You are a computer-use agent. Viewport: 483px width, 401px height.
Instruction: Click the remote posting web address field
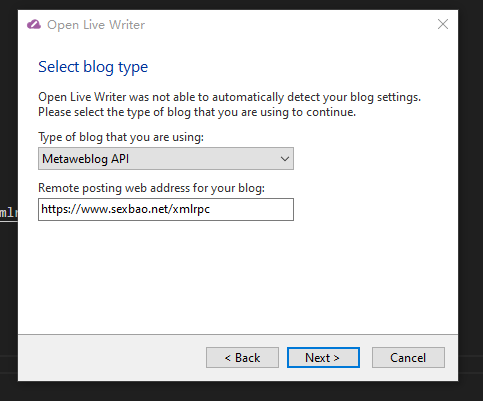pos(166,209)
